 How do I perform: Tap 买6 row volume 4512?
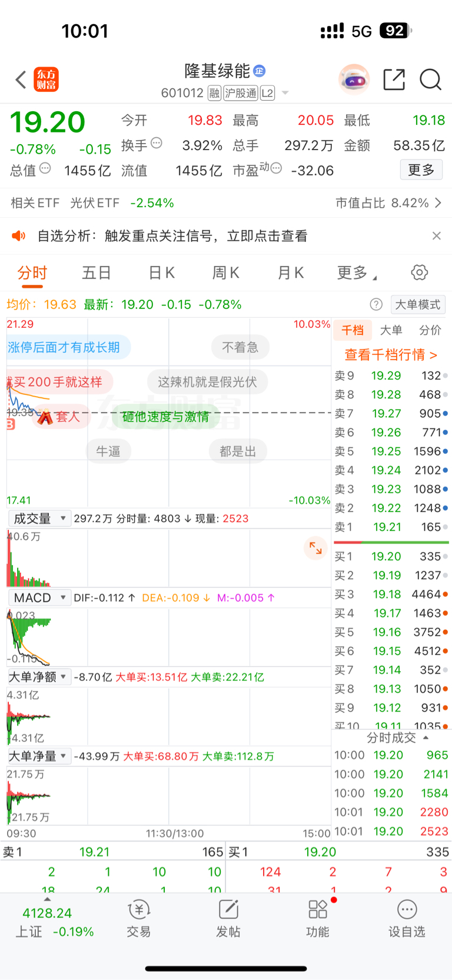(x=427, y=651)
